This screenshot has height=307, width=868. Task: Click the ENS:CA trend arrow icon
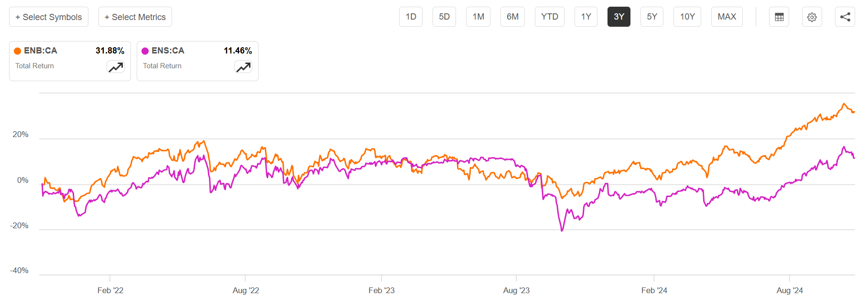tap(243, 67)
